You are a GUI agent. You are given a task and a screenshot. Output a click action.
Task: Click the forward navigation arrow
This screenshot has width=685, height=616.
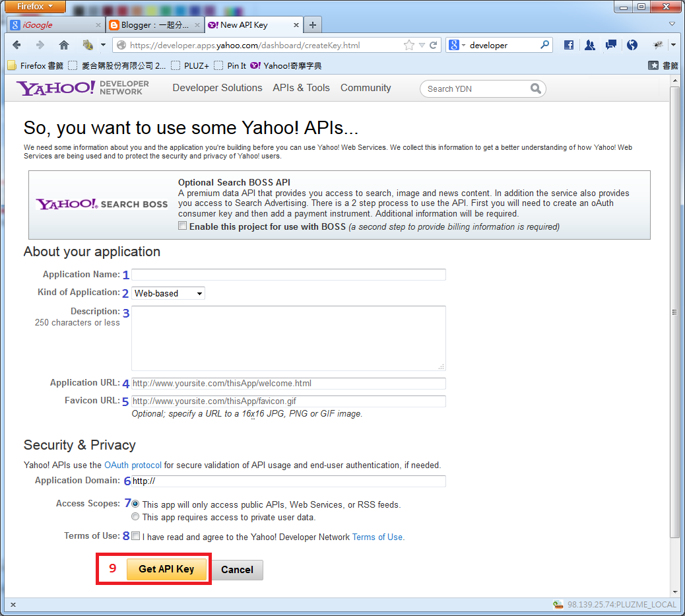pyautogui.click(x=40, y=45)
